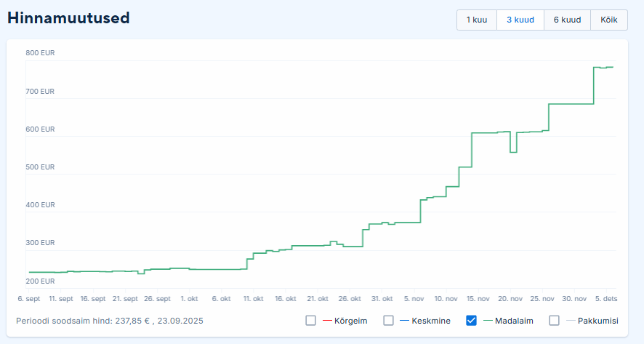Click the Kõrgeim legend label text

click(x=351, y=320)
